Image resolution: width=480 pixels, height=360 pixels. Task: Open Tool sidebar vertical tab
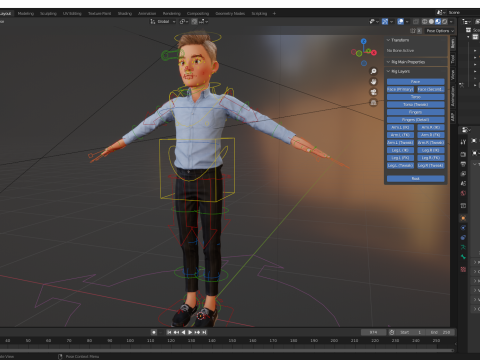pos(453,59)
